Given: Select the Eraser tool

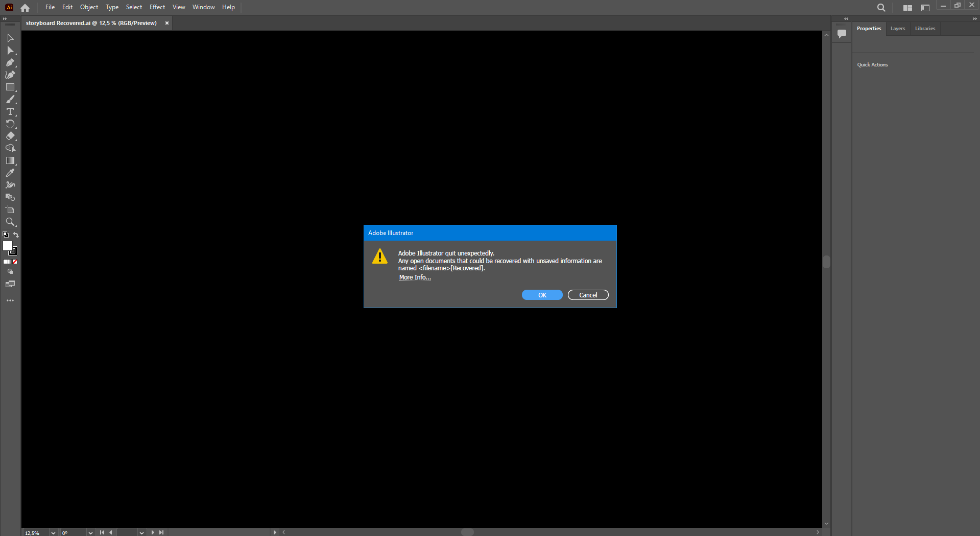Looking at the screenshot, I should click(x=10, y=136).
